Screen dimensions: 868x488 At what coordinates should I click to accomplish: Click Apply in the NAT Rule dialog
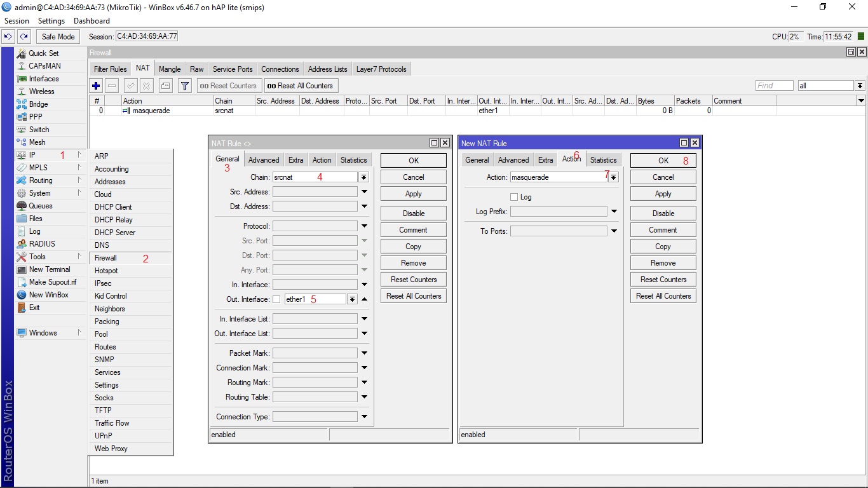pyautogui.click(x=414, y=194)
